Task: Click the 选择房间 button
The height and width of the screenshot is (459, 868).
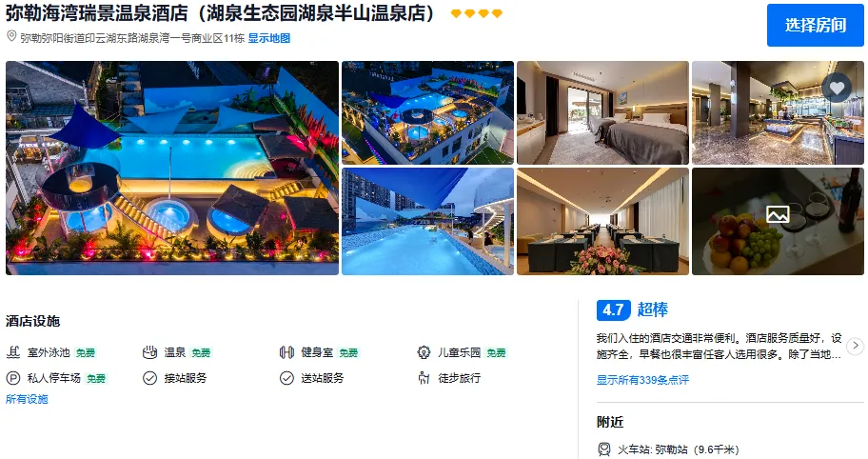Action: point(816,25)
